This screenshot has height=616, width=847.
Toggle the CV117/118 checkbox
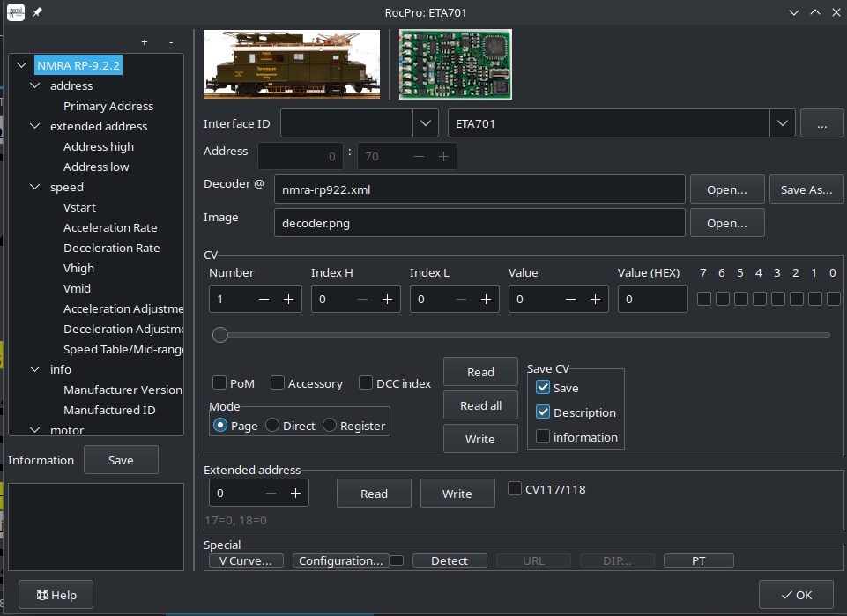click(x=515, y=488)
